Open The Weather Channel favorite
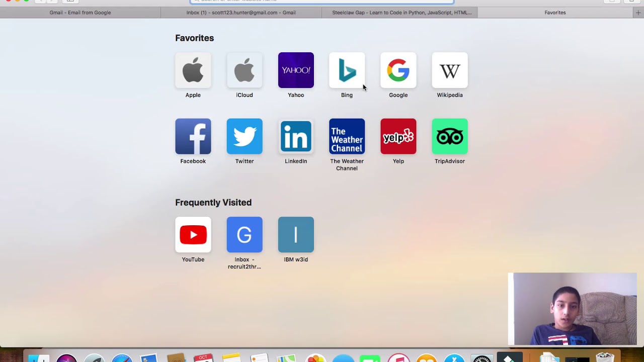The height and width of the screenshot is (362, 644). tap(347, 136)
